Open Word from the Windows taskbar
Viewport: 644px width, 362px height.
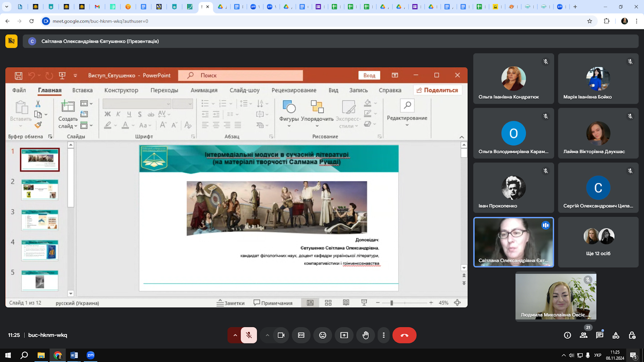point(74,355)
